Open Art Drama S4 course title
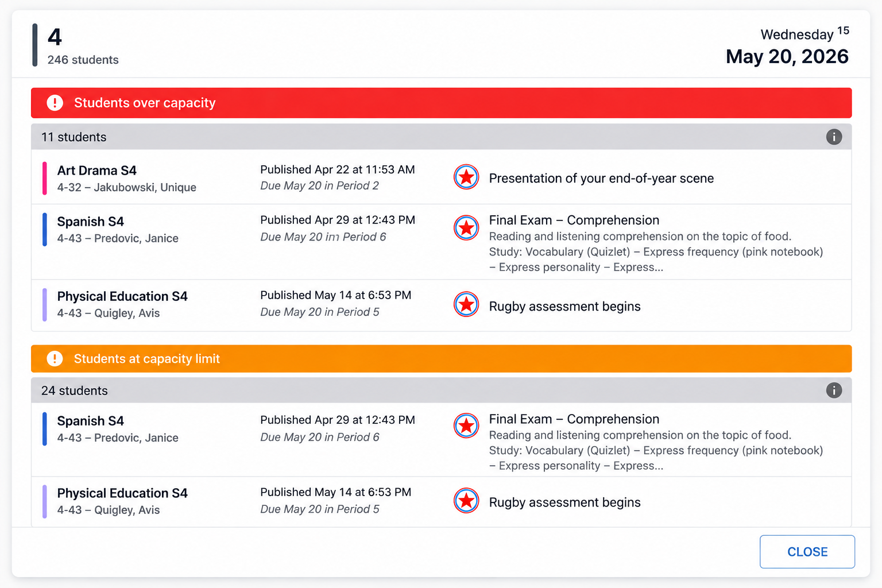Viewport: 882px width, 588px height. tap(97, 171)
